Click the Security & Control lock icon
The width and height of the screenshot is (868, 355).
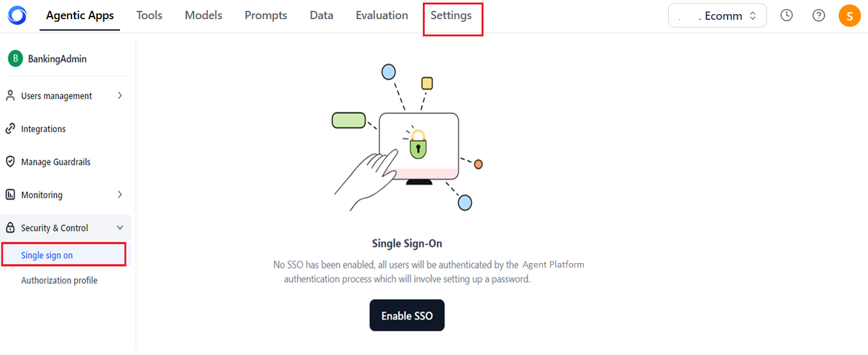10,228
